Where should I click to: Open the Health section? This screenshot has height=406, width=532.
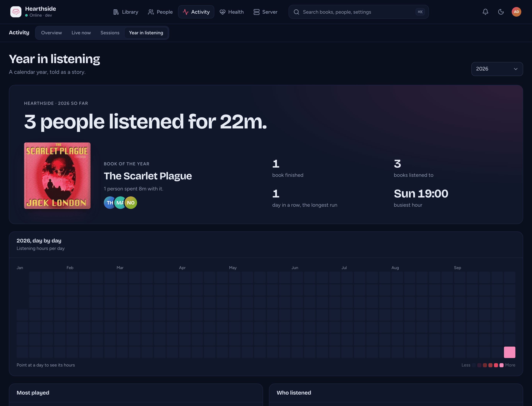[x=231, y=12]
